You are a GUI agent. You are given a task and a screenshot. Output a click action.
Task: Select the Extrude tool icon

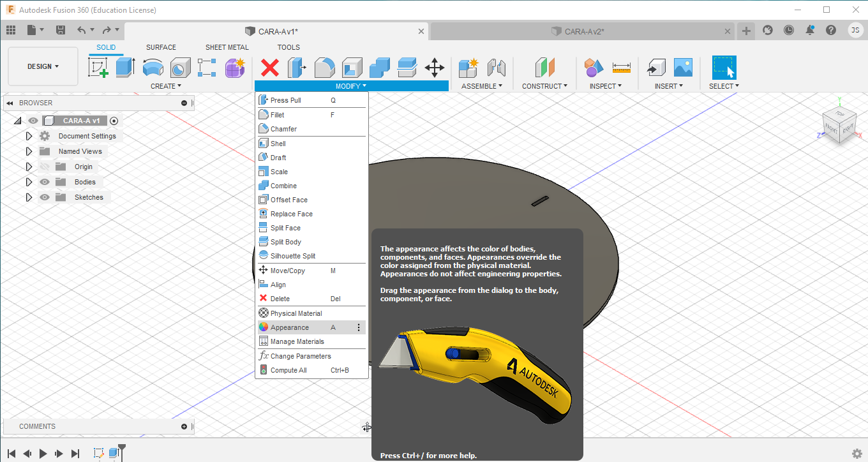coord(125,67)
